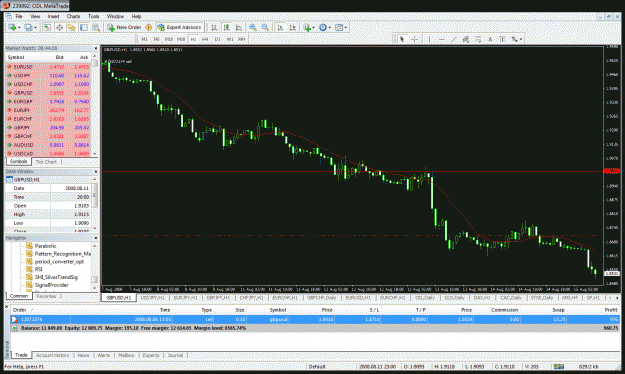Toggle the Terminal panel toolbar icon

pyautogui.click(x=84, y=27)
